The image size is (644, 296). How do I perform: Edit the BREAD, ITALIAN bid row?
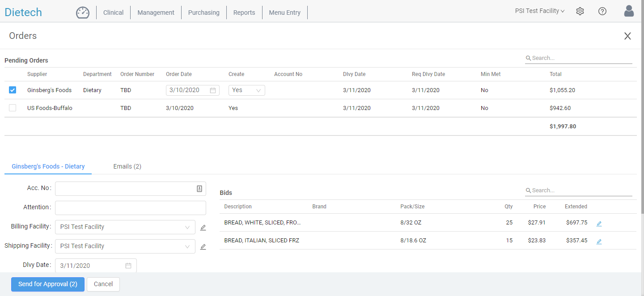point(599,241)
